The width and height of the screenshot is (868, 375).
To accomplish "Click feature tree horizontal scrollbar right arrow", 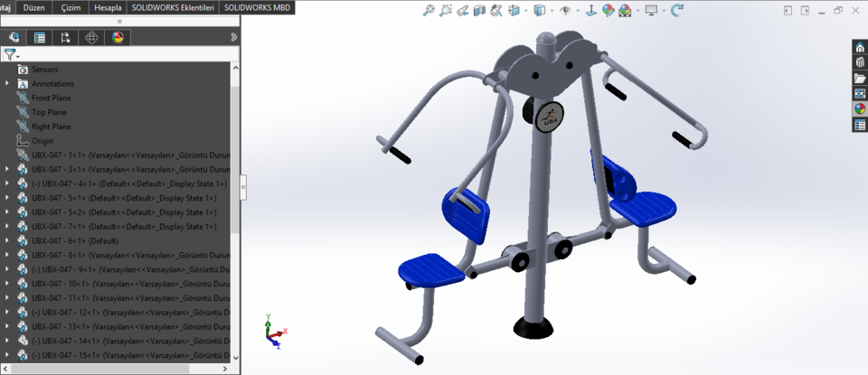I will 226,369.
